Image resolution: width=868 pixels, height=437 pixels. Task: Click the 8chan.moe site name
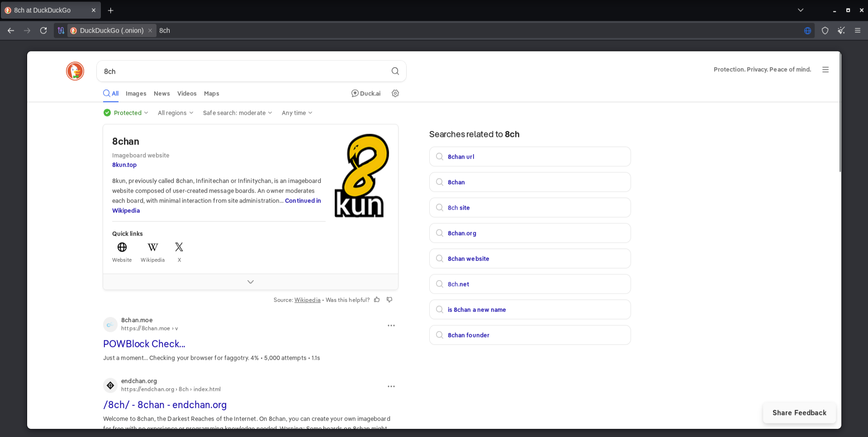pos(137,320)
